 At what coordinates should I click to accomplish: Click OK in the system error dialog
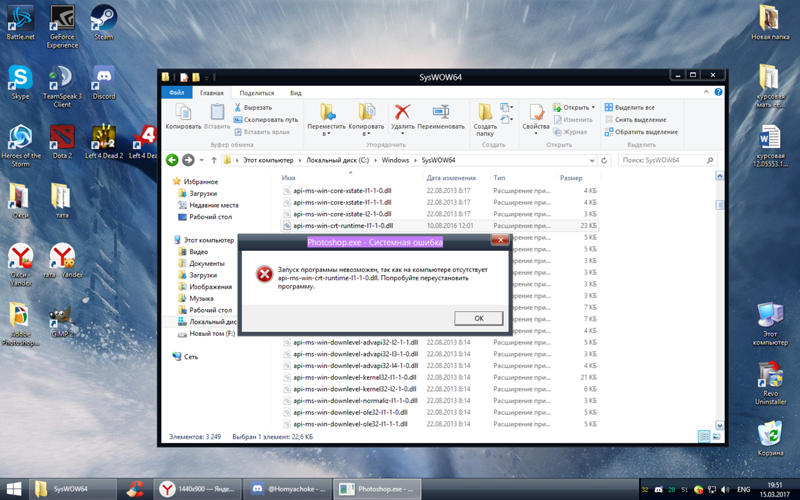pyautogui.click(x=479, y=318)
